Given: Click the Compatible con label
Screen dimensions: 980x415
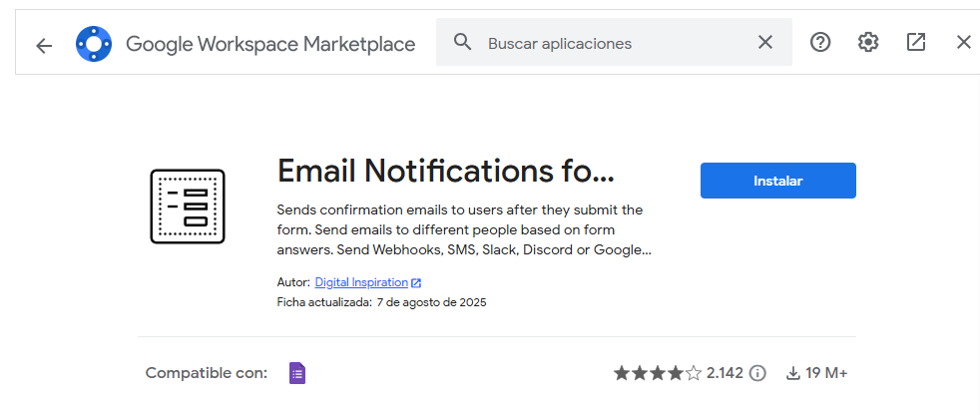Looking at the screenshot, I should [207, 374].
